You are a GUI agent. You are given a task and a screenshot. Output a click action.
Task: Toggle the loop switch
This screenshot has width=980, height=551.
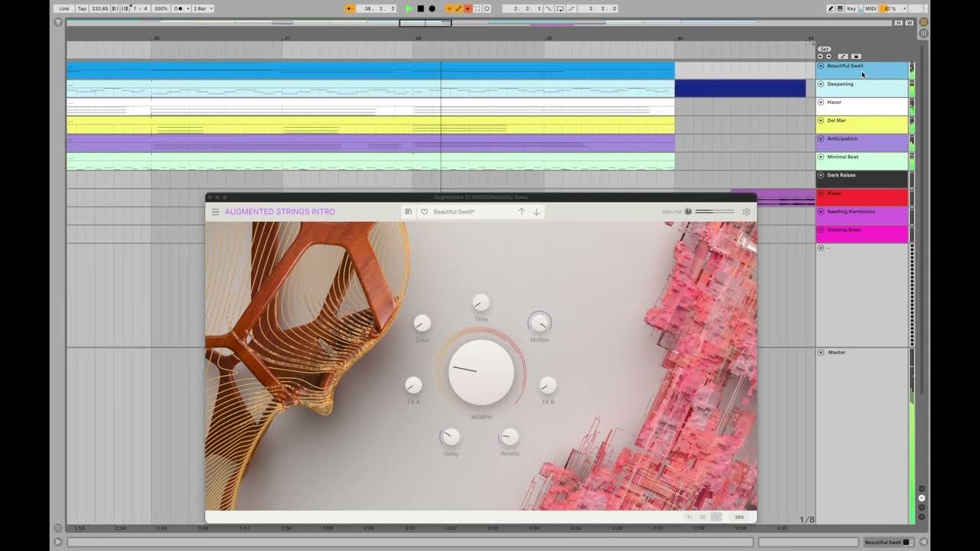click(x=560, y=8)
